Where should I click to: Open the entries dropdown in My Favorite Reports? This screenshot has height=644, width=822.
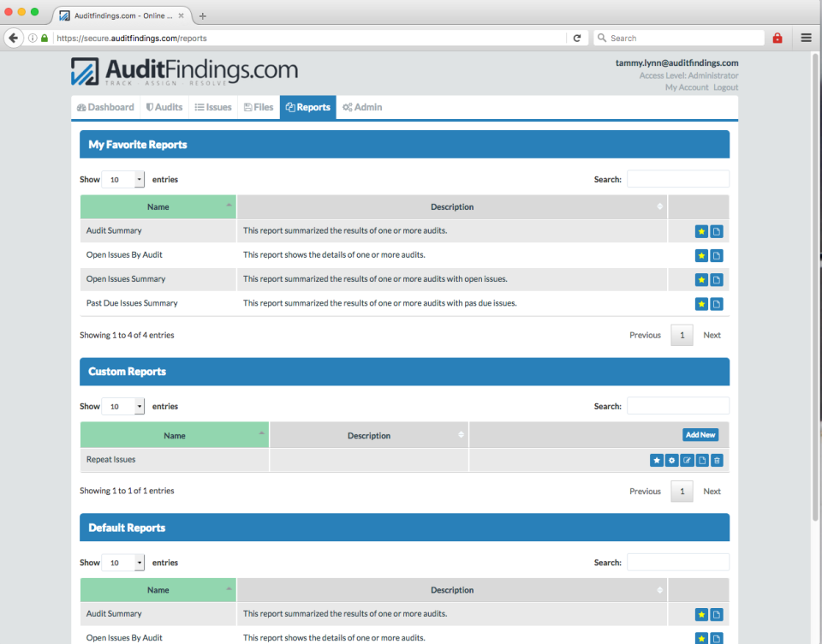click(122, 179)
